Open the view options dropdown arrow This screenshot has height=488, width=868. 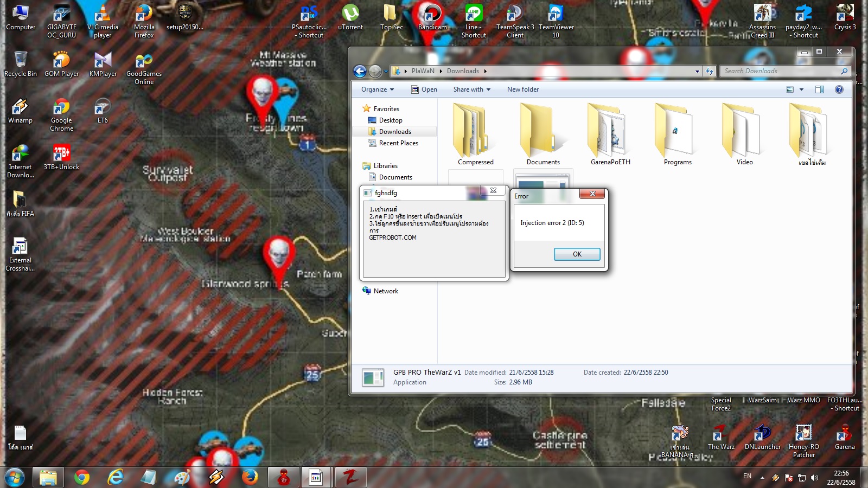click(801, 89)
